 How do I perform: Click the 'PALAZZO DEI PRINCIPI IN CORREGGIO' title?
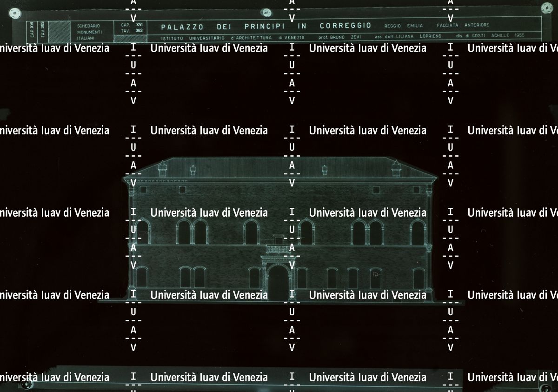click(266, 26)
